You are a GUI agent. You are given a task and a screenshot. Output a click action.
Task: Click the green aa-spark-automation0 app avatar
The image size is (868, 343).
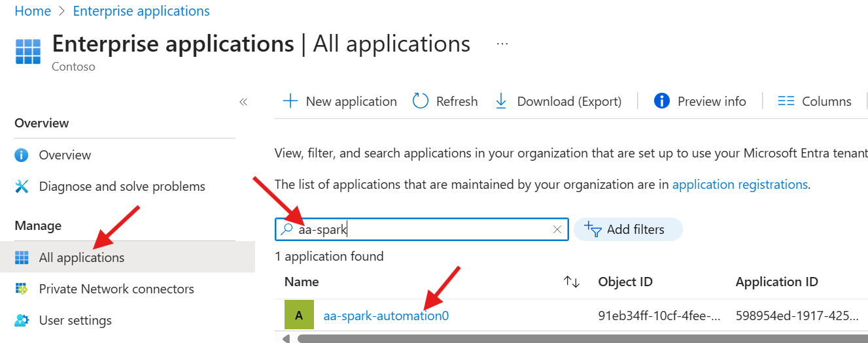tap(299, 316)
